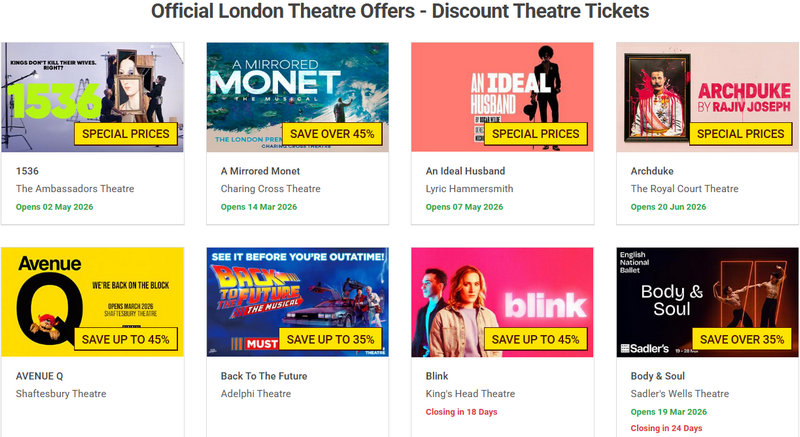Click SPECIAL PRICES badge on Archduke

(740, 134)
